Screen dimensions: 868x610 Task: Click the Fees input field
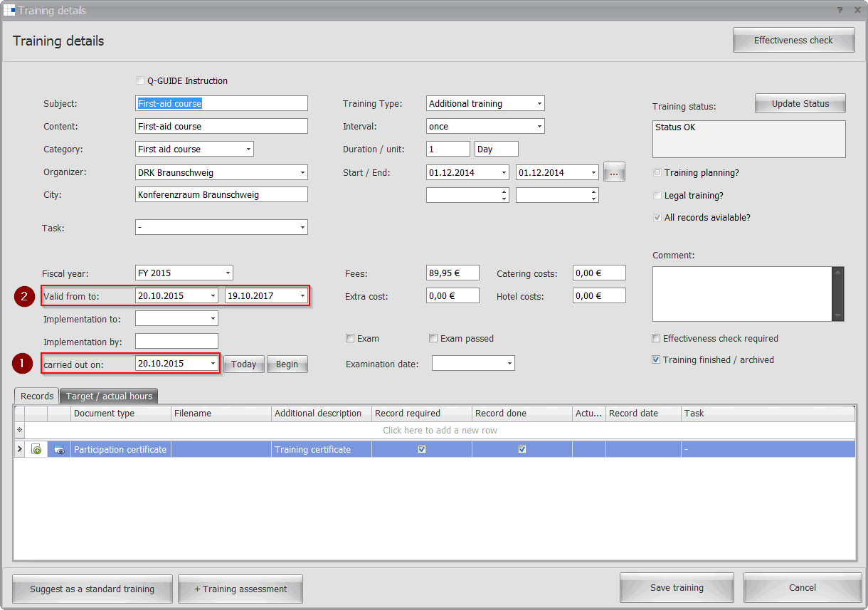pyautogui.click(x=452, y=273)
